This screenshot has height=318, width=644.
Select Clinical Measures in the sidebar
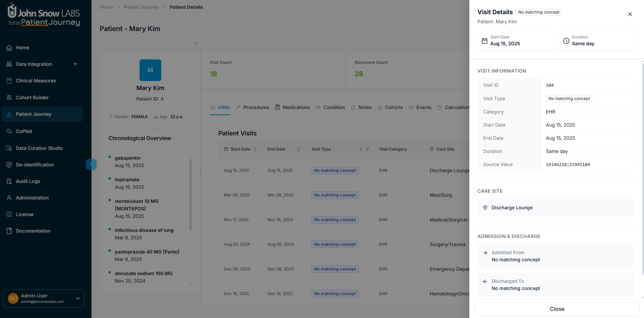(x=35, y=80)
